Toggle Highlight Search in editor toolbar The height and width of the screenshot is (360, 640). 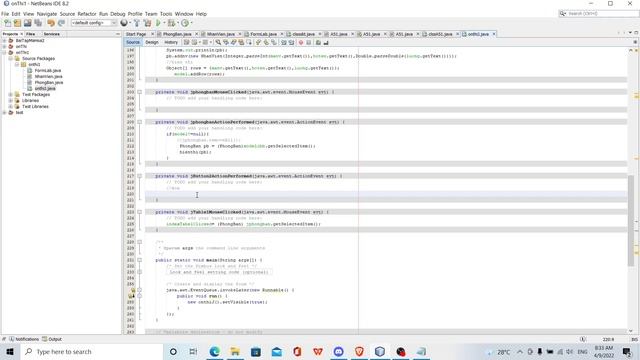242,42
